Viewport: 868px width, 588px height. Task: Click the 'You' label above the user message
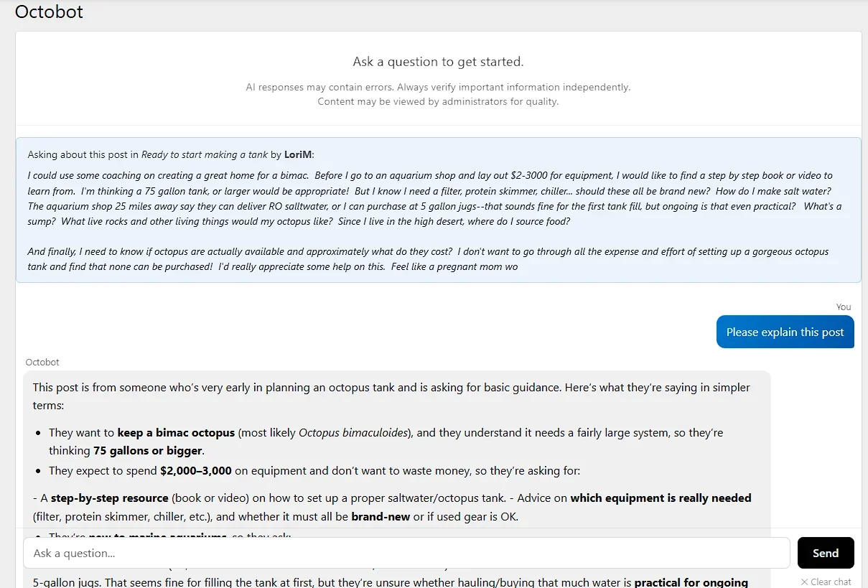coord(844,307)
